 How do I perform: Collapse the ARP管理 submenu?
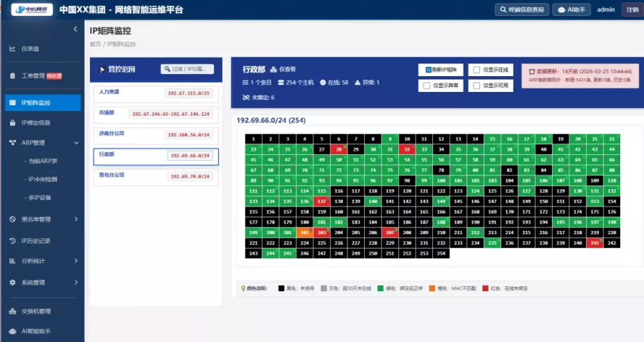(x=75, y=143)
